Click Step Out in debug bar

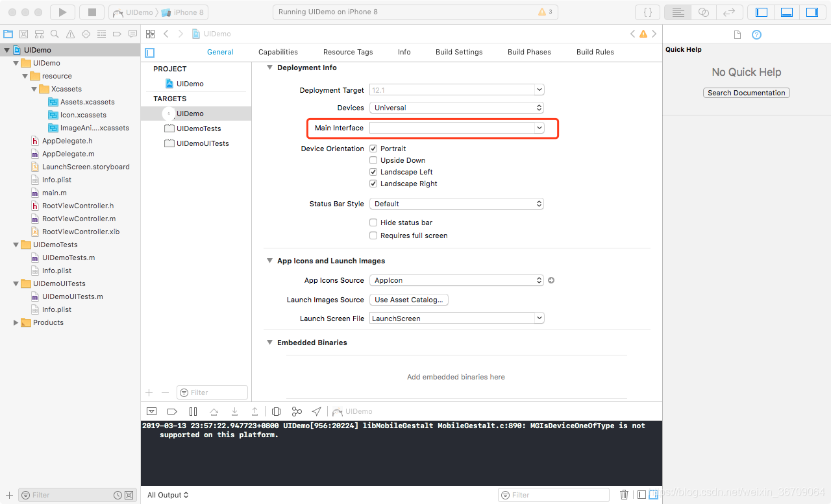click(255, 411)
